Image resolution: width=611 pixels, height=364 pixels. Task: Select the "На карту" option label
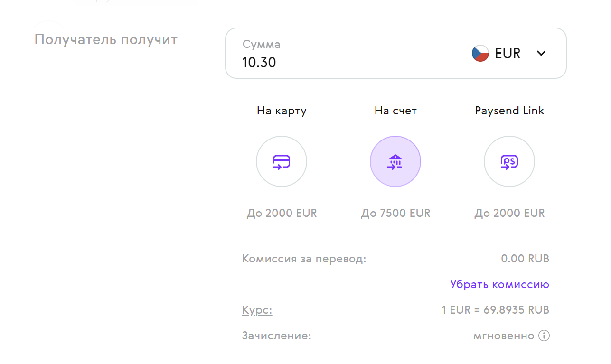click(282, 111)
